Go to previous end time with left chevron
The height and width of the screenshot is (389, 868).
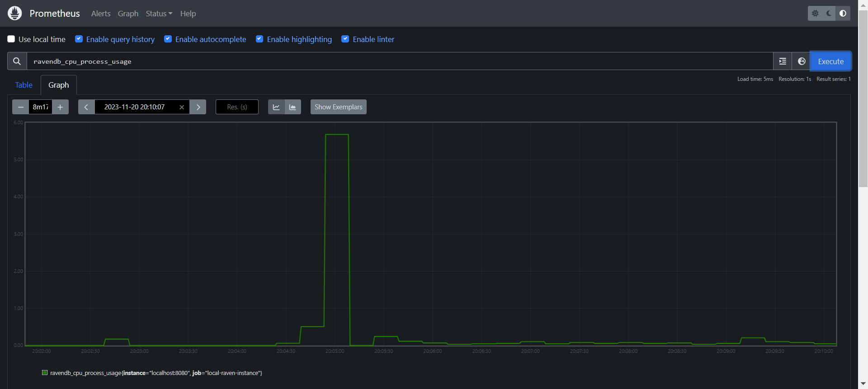tap(86, 107)
